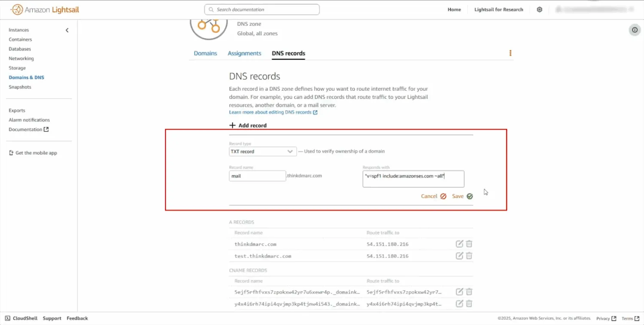Select the test.thinkdmarc.com record name
The image size is (644, 325).
coord(263,256)
